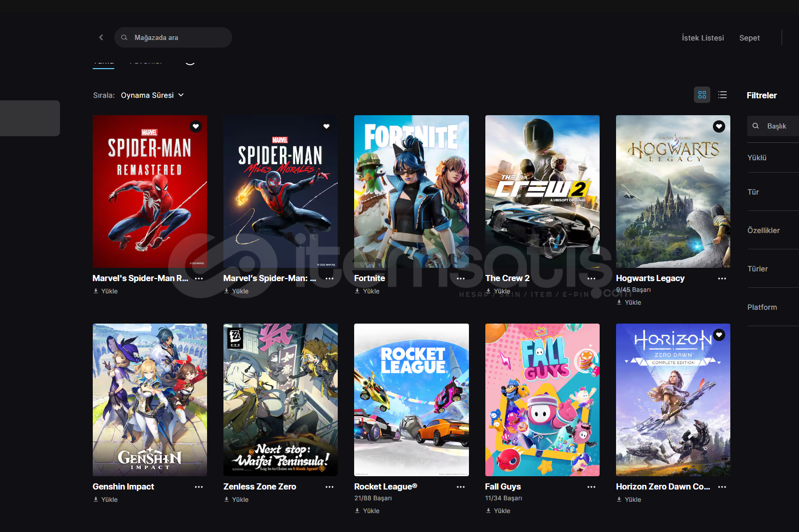Open the three-dot menu for Fortnite
799x532 pixels.
[461, 279]
